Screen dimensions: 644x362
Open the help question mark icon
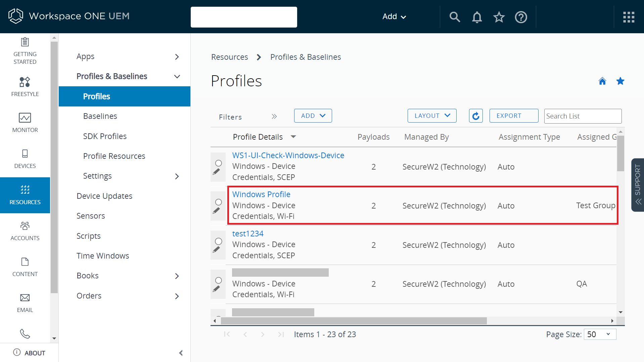[x=521, y=17]
